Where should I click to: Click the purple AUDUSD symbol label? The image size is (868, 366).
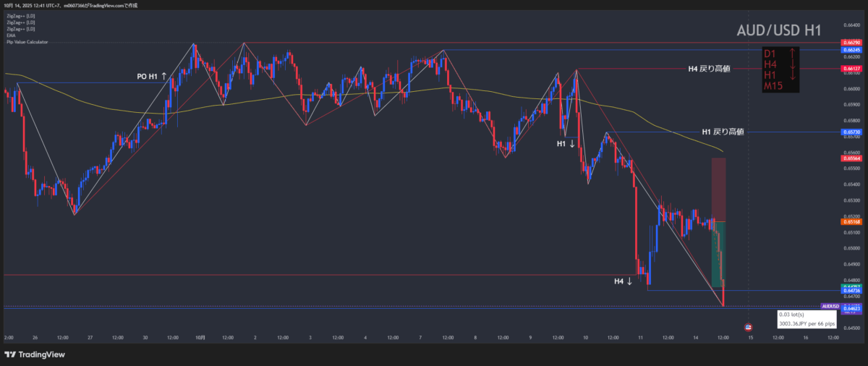coord(831,306)
